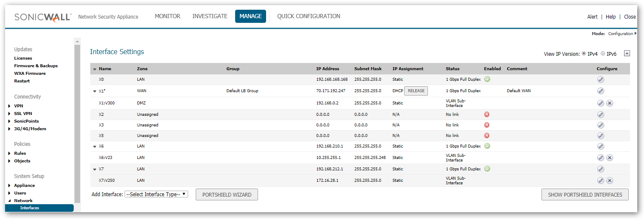This screenshot has height=219, width=644.
Task: Switch to the MONITOR tab
Action: coord(167,16)
